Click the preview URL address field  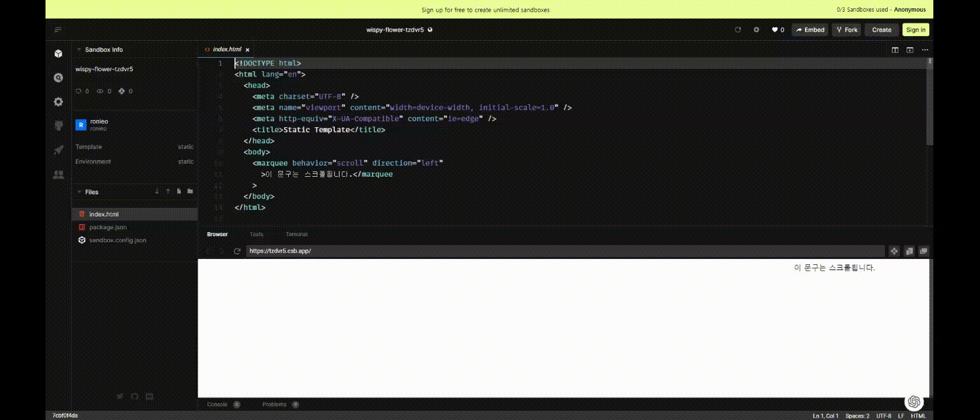tap(565, 251)
